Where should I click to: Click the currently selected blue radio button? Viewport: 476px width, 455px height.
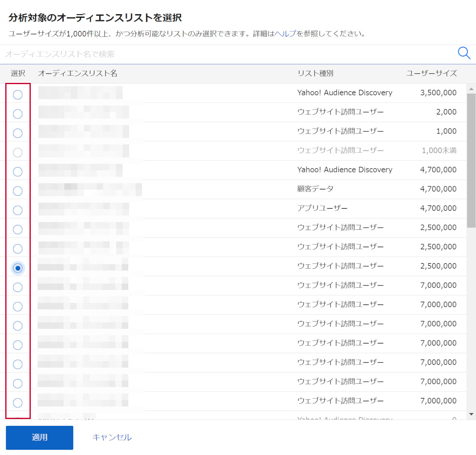18,268
